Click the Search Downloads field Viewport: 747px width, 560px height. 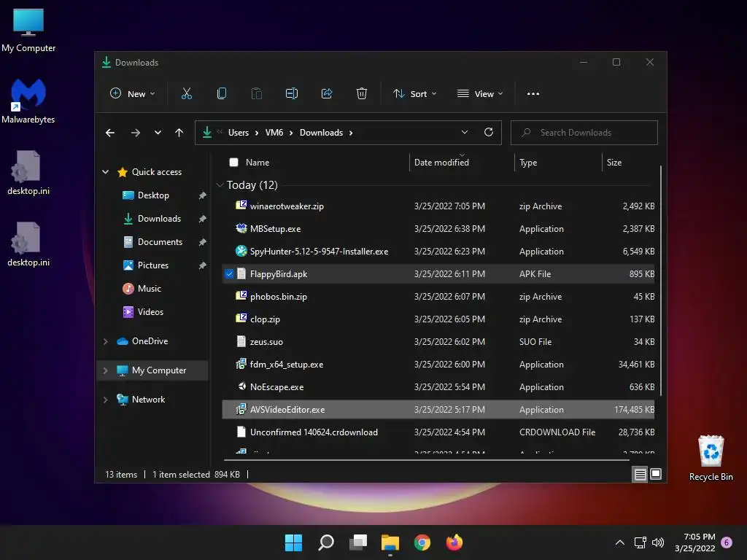584,133
